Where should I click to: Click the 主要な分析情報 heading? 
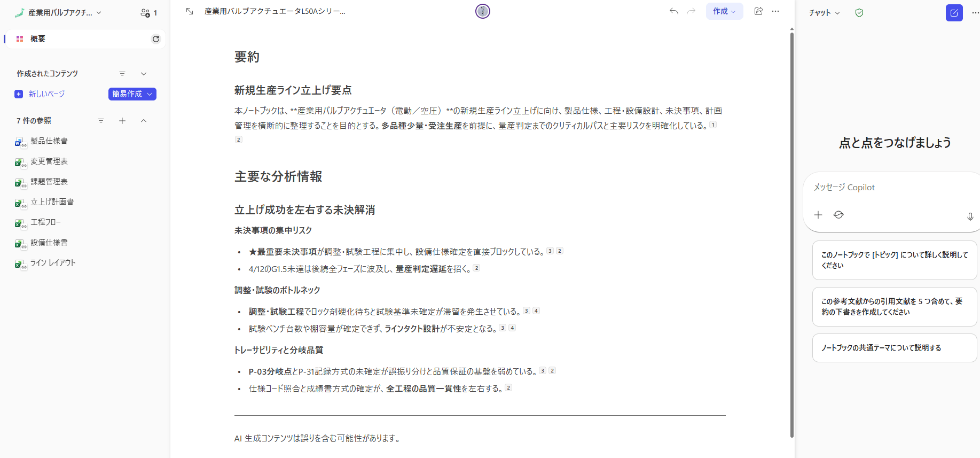coord(278,177)
